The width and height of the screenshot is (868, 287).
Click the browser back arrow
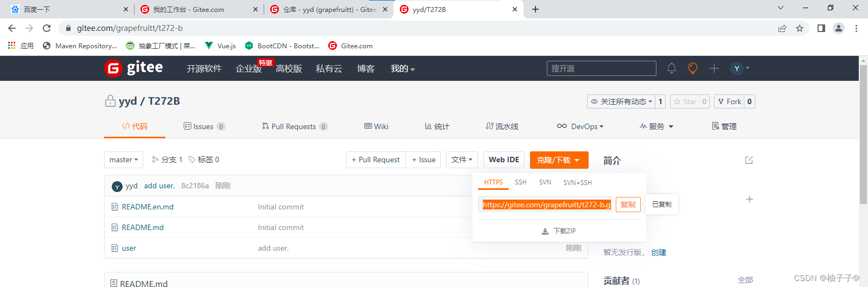(12, 28)
